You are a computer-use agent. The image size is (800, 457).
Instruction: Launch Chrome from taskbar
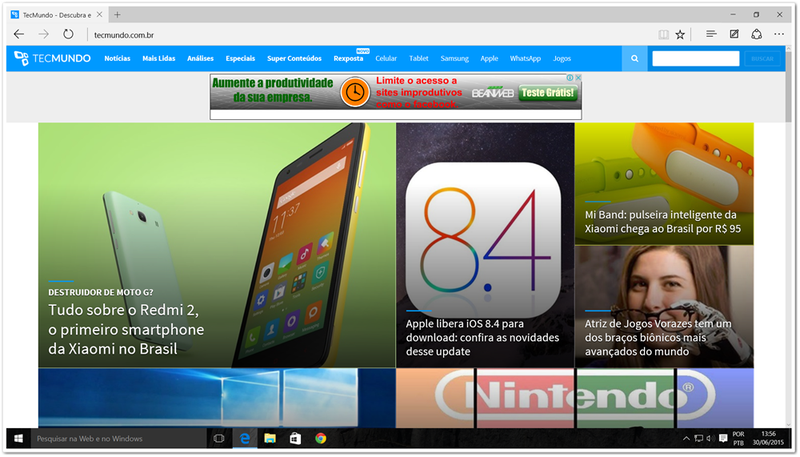click(x=320, y=439)
